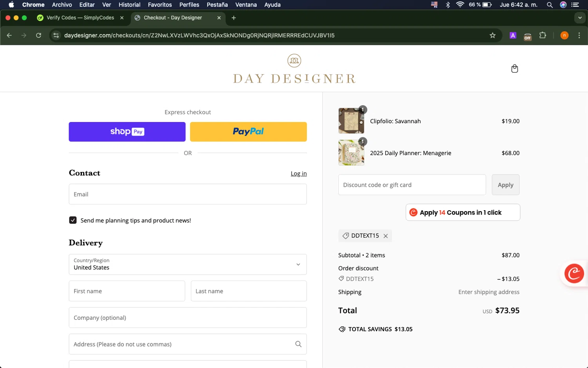
Task: Expand the Country/Region dropdown
Action: click(x=188, y=264)
